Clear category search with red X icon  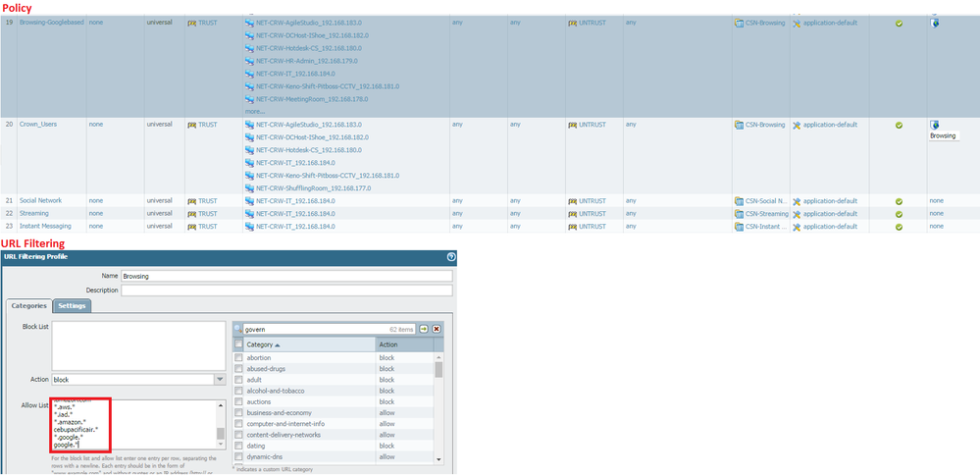tap(437, 329)
